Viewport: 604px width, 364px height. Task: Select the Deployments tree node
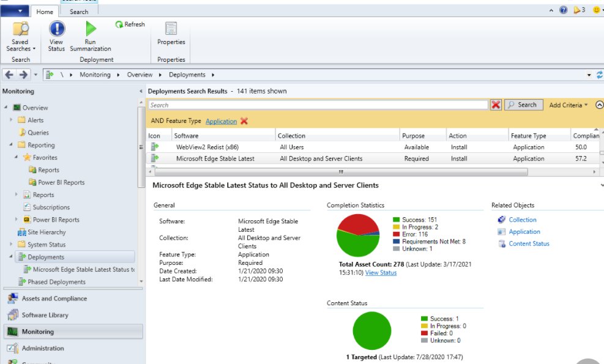point(75,257)
